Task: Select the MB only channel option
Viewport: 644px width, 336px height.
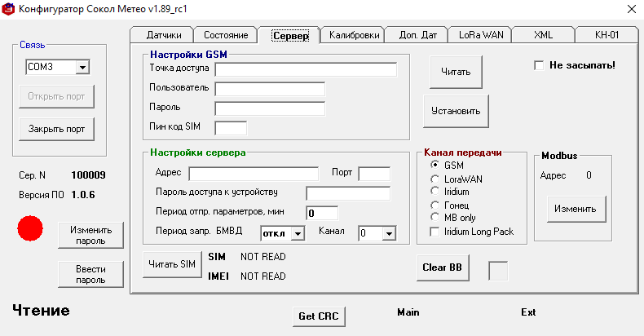Action: coord(434,217)
